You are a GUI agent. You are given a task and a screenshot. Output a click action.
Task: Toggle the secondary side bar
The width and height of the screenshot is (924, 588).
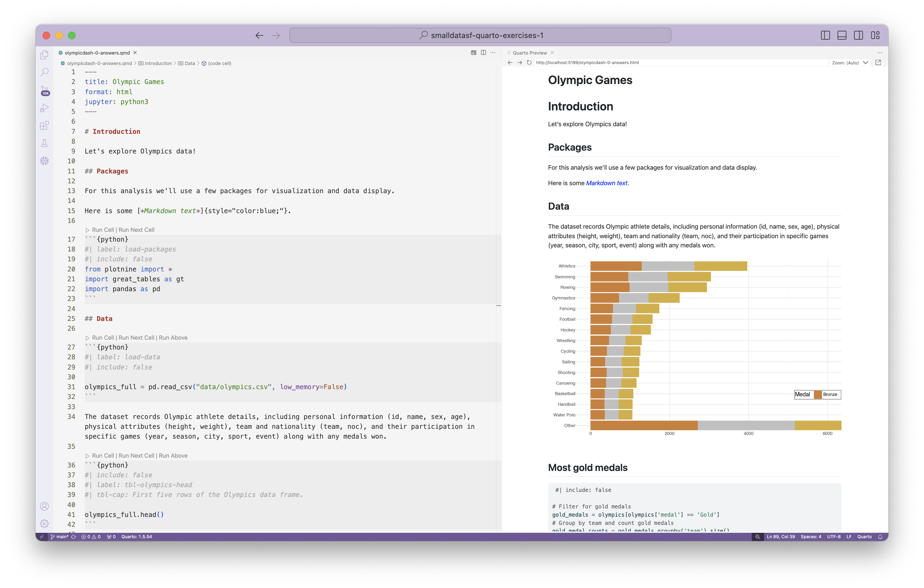(x=858, y=35)
